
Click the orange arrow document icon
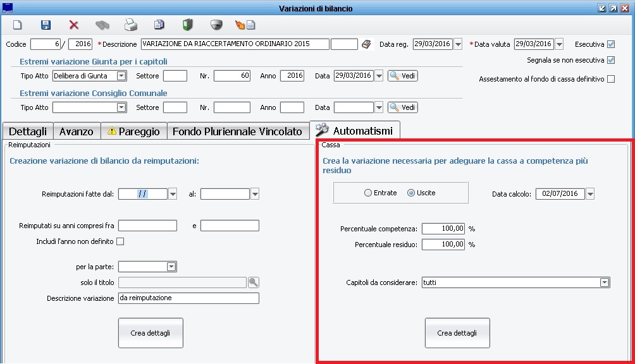[245, 25]
